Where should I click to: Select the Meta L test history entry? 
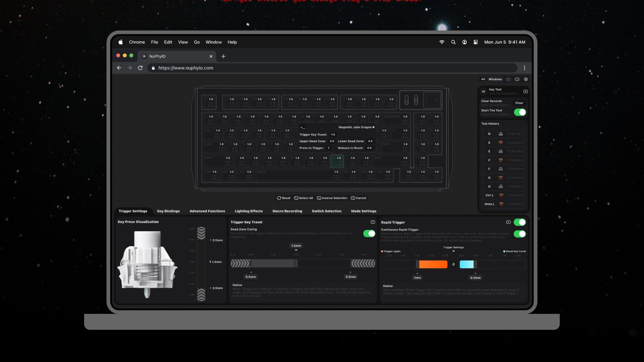click(x=503, y=204)
